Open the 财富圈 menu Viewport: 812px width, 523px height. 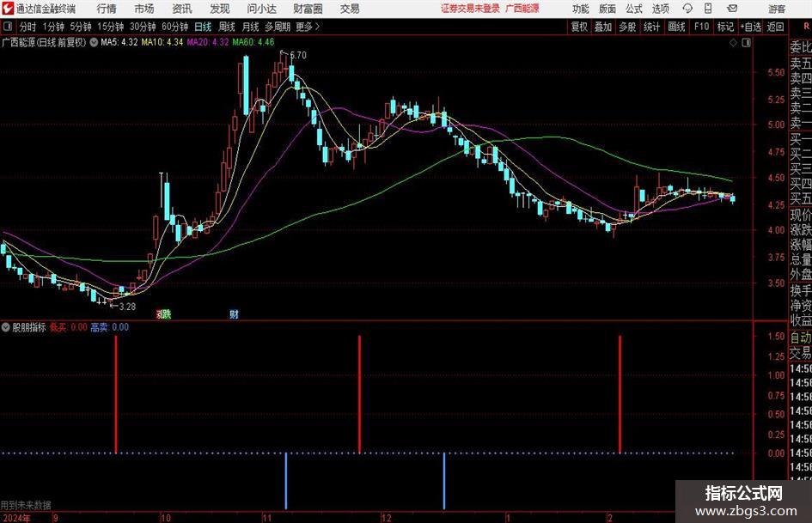click(308, 9)
